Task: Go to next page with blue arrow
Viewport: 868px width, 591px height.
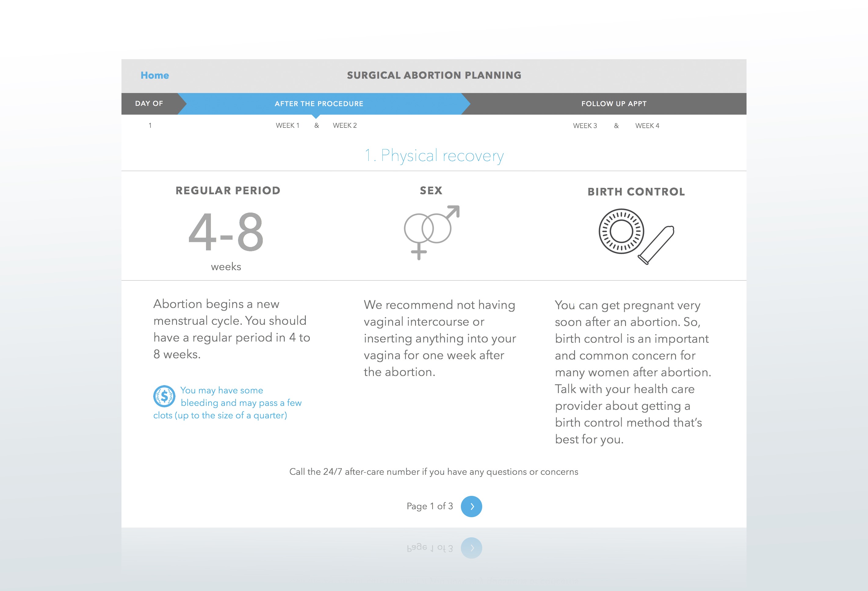Action: point(471,506)
